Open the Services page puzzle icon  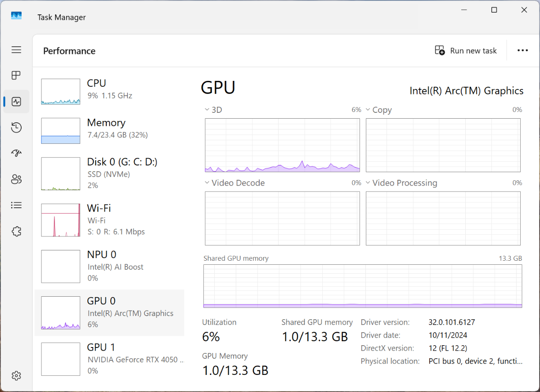click(16, 232)
